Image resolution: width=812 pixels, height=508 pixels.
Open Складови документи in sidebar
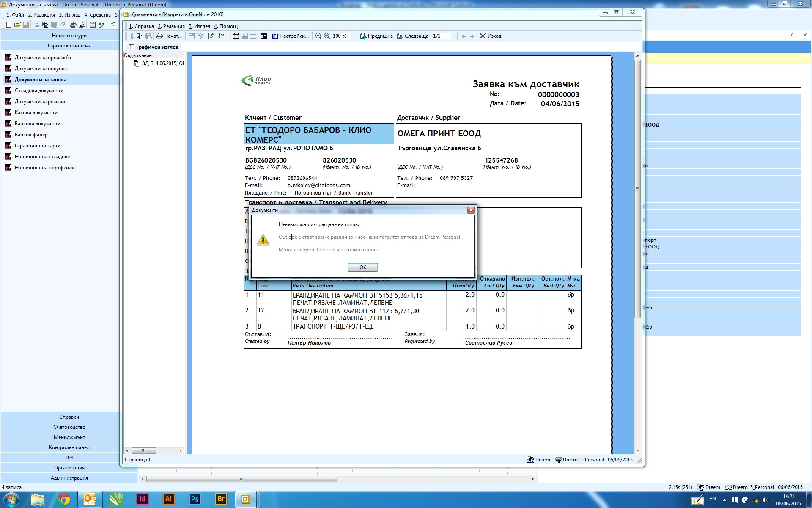click(x=39, y=91)
